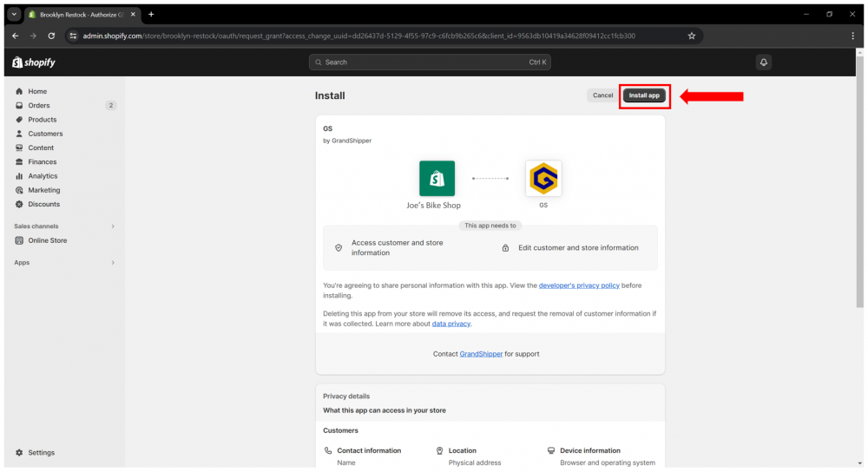Click the Products tag icon
Screen dimensions: 868x472
[x=19, y=120]
